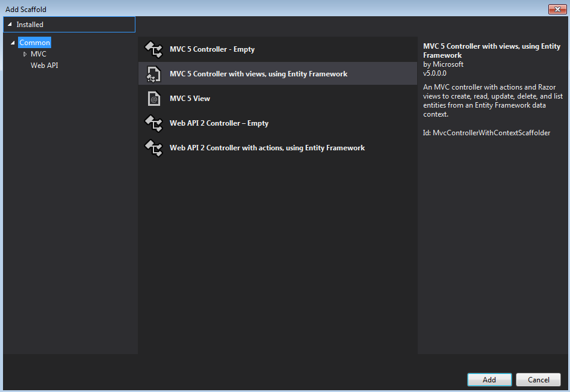The height and width of the screenshot is (392, 570).
Task: Click the MVC 5 Controller Empty icon
Action: pyautogui.click(x=154, y=49)
